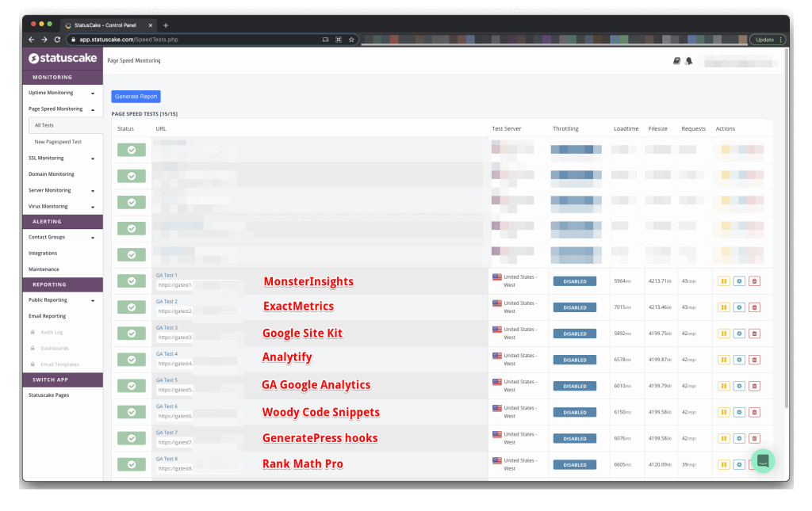
Task: Open the chat support widget
Action: 763,460
